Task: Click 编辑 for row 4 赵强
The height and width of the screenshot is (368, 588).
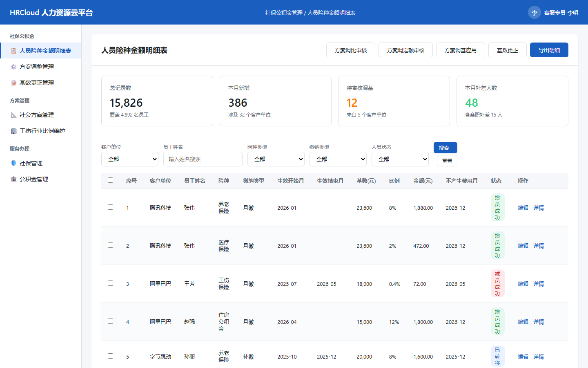Action: pyautogui.click(x=523, y=322)
